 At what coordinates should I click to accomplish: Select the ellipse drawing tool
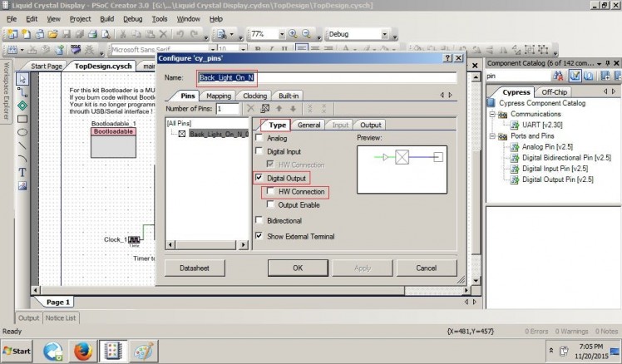22,131
